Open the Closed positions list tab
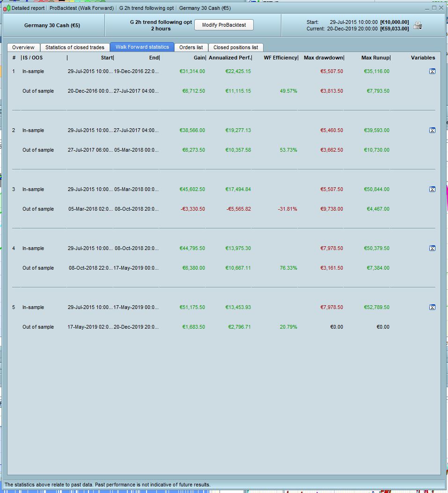448x493 pixels. pyautogui.click(x=236, y=47)
